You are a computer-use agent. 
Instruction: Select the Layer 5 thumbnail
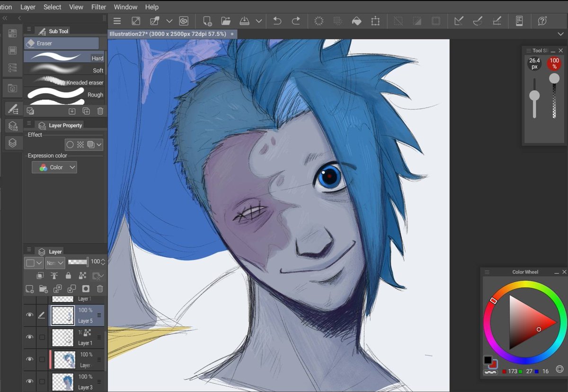click(x=62, y=315)
